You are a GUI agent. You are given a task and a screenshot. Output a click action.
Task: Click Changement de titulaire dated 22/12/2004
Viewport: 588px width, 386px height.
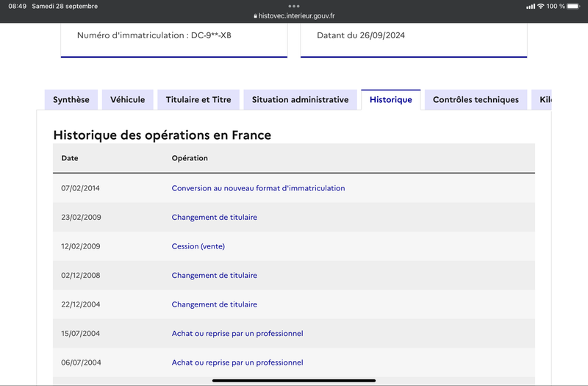(x=214, y=304)
